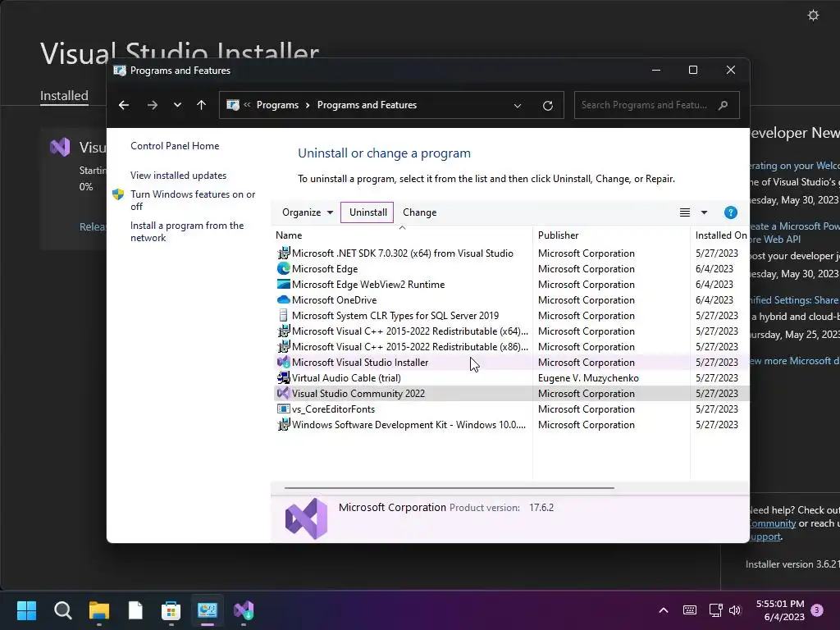The width and height of the screenshot is (840, 630).
Task: Expand more view options arrow
Action: [704, 212]
